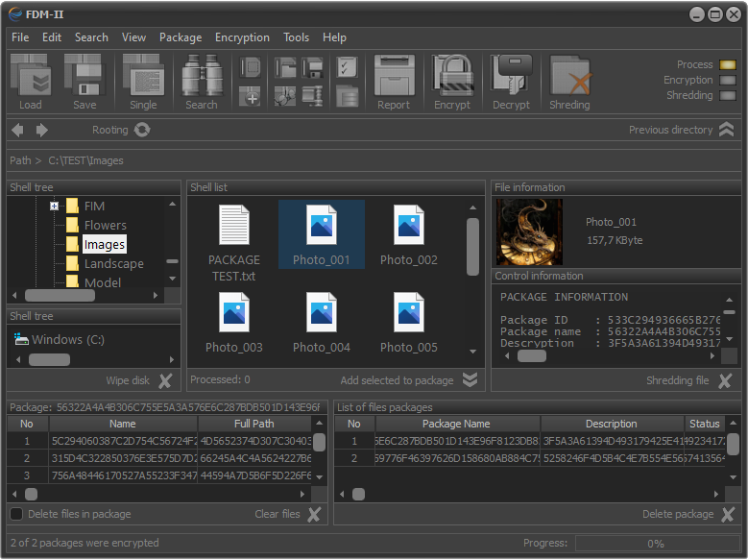Click Add selected to package down-chevrons icon

(470, 380)
